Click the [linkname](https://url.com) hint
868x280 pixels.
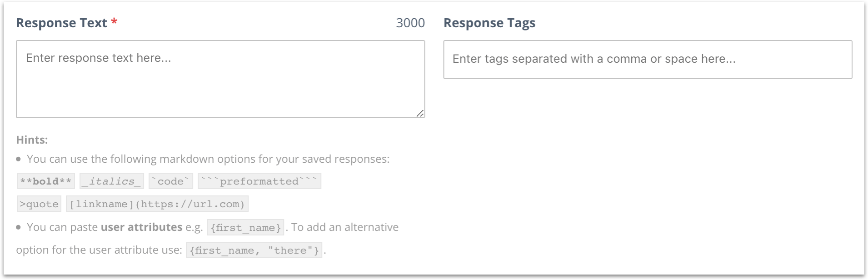pos(157,204)
